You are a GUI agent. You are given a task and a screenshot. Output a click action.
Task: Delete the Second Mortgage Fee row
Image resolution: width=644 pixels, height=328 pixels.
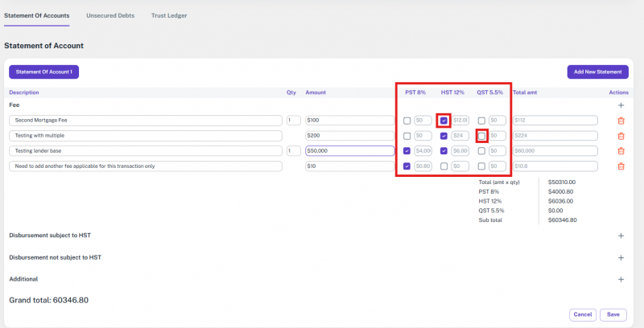621,121
